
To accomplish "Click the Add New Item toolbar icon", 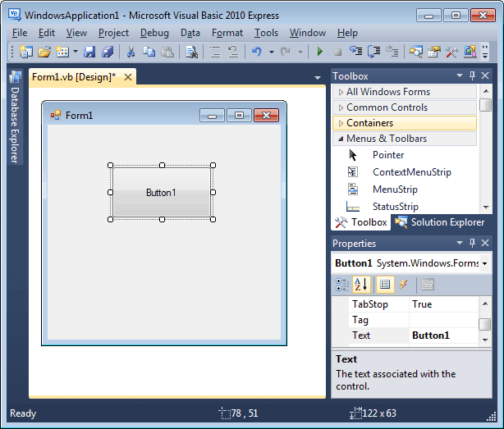I will pos(62,52).
